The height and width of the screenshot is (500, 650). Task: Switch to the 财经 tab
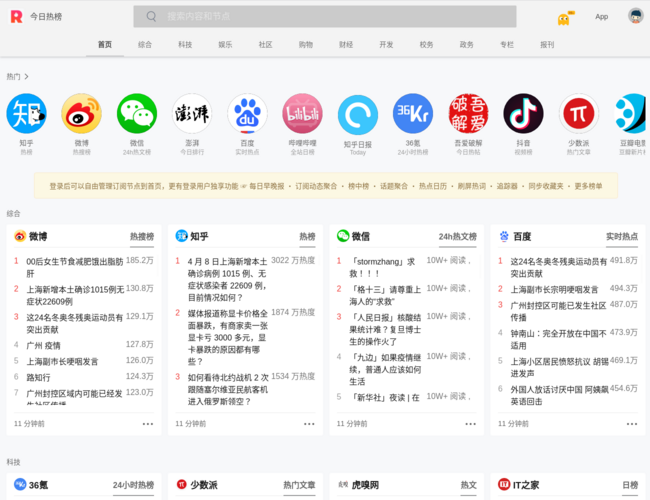[x=346, y=44]
